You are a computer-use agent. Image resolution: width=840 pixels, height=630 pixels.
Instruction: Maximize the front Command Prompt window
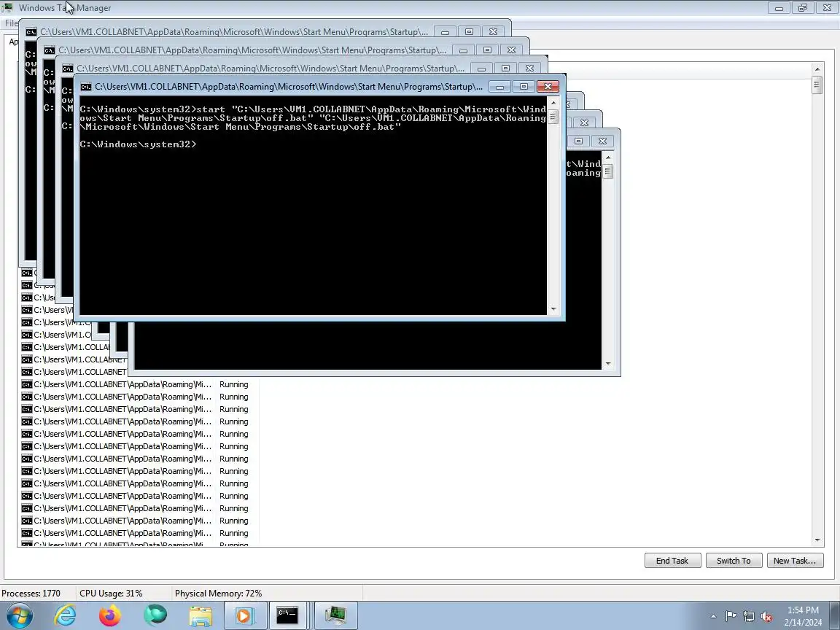pyautogui.click(x=524, y=87)
